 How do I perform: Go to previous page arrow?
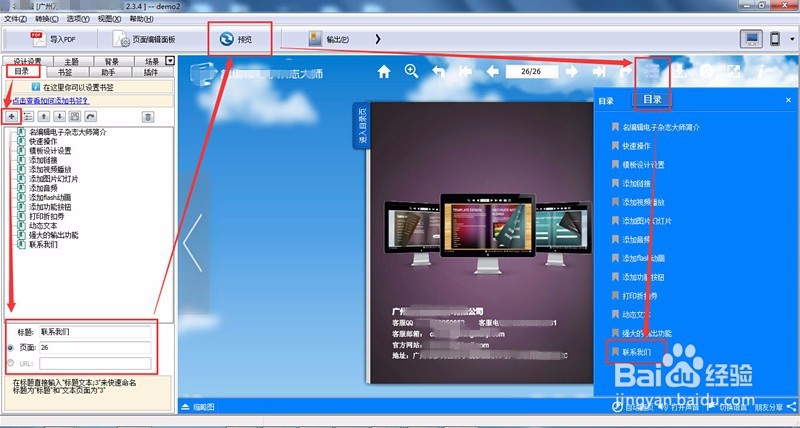492,71
